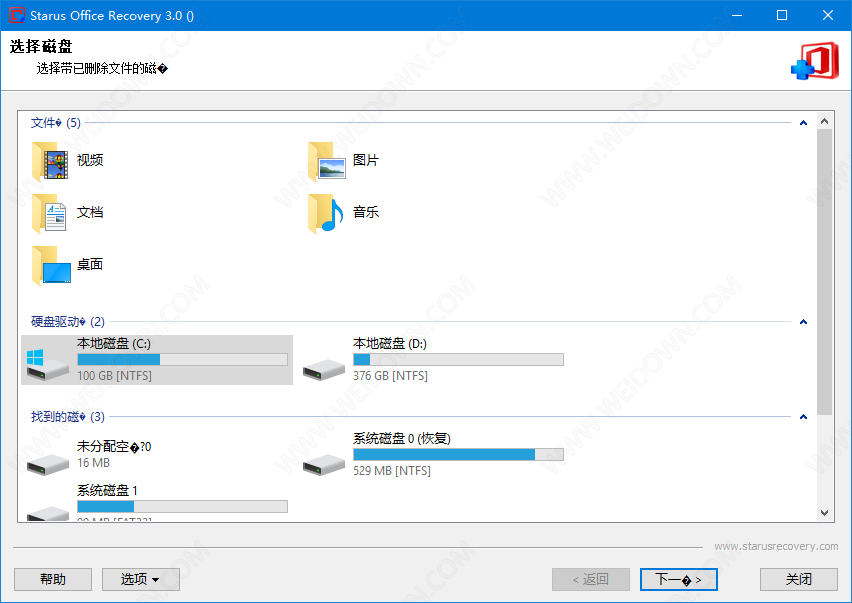852x603 pixels.
Task: Click the 系统磁盘 0 (恢复) drive icon
Action: pos(324,464)
